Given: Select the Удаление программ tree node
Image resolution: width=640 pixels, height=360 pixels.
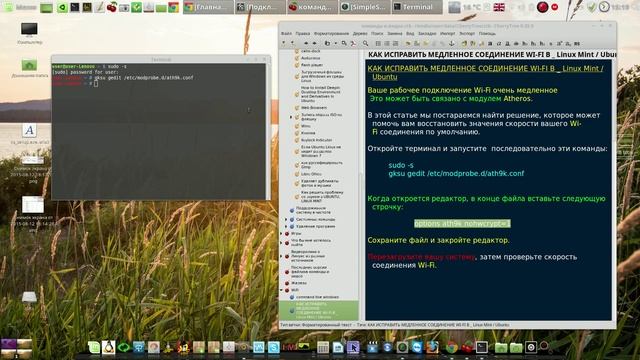Looking at the screenshot, I should (315, 227).
